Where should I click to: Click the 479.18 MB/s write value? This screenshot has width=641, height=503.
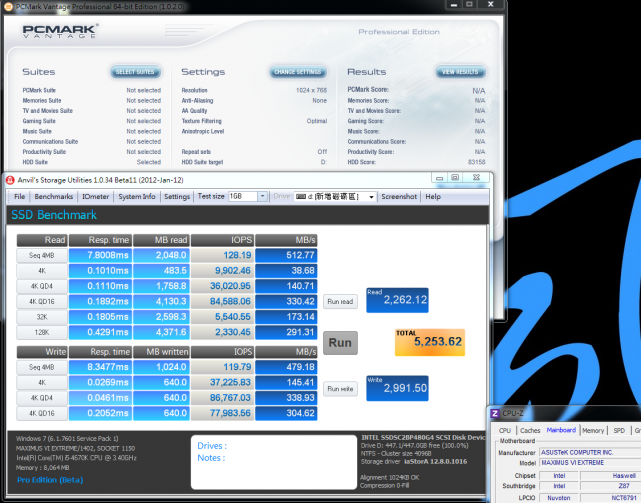click(x=286, y=367)
